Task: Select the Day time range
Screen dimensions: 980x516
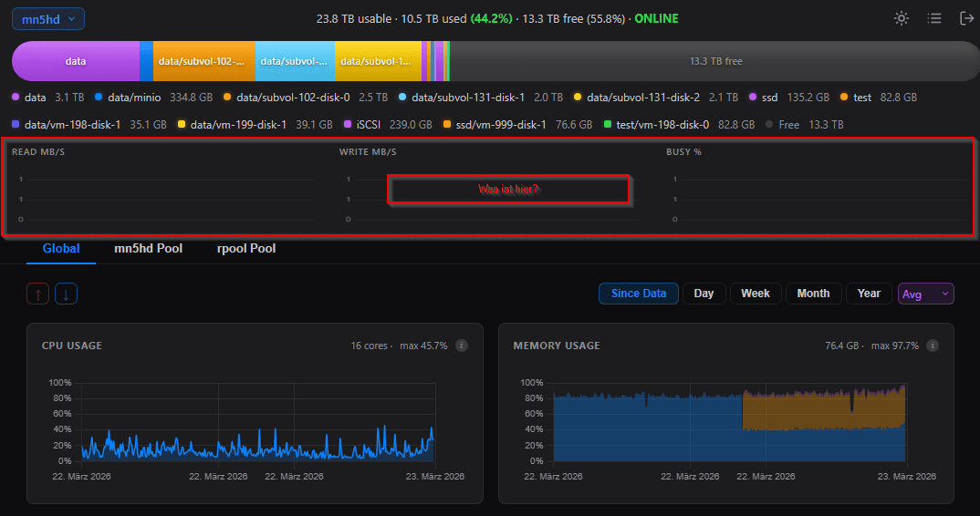Action: (704, 294)
